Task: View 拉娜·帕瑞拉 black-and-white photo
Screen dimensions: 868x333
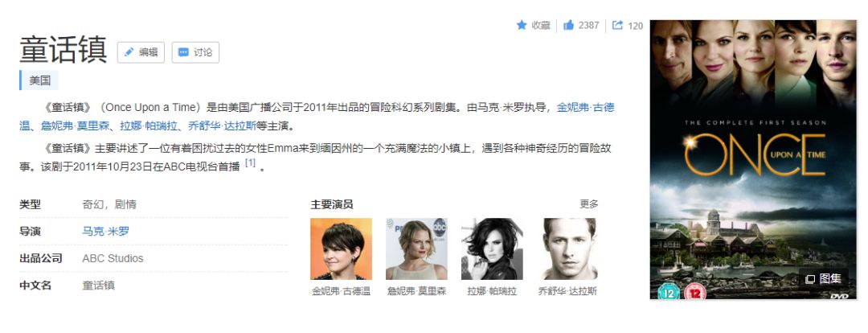Action: (x=492, y=249)
